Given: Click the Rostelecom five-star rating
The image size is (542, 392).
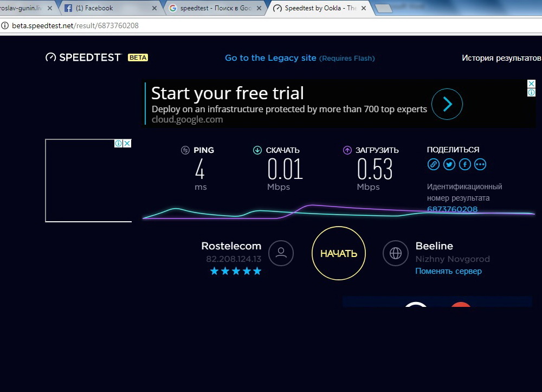Looking at the screenshot, I should point(236,271).
